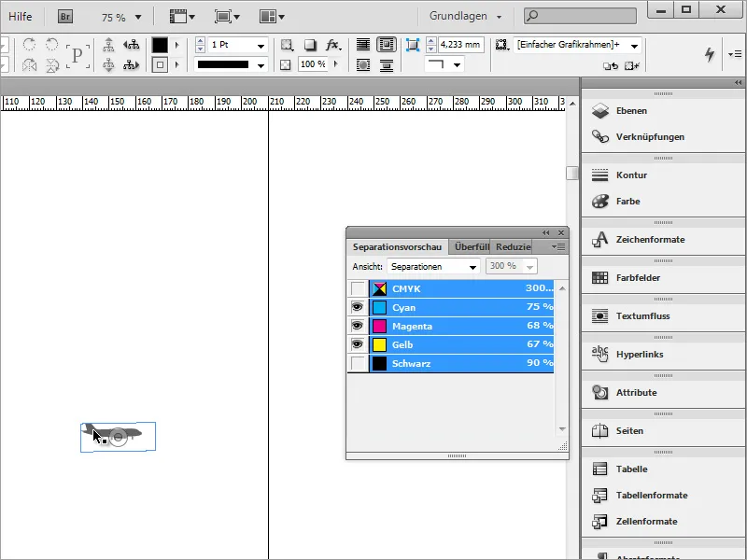Viewport: 747px width, 560px height.
Task: Select container icon in control bar
Action: [108, 45]
